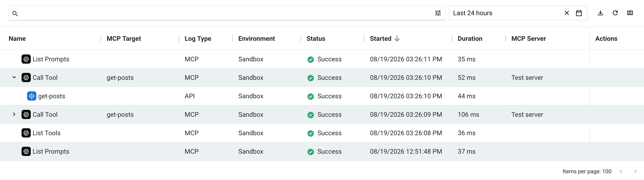The image size is (644, 180).
Task: Open the filter options tune icon
Action: pos(438,13)
